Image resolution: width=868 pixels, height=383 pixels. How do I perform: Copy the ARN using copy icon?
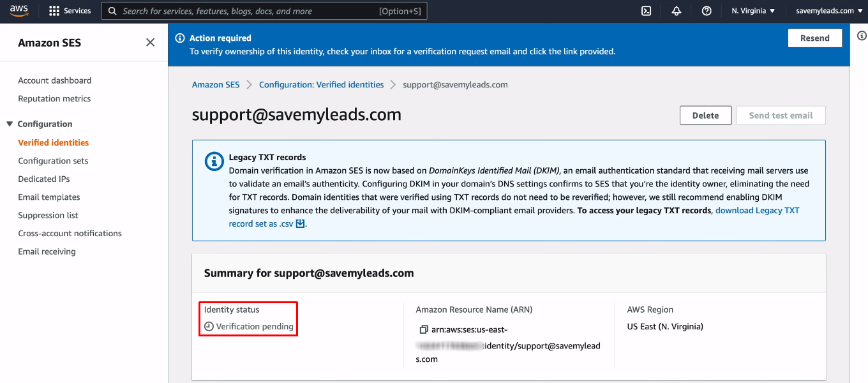pyautogui.click(x=423, y=329)
